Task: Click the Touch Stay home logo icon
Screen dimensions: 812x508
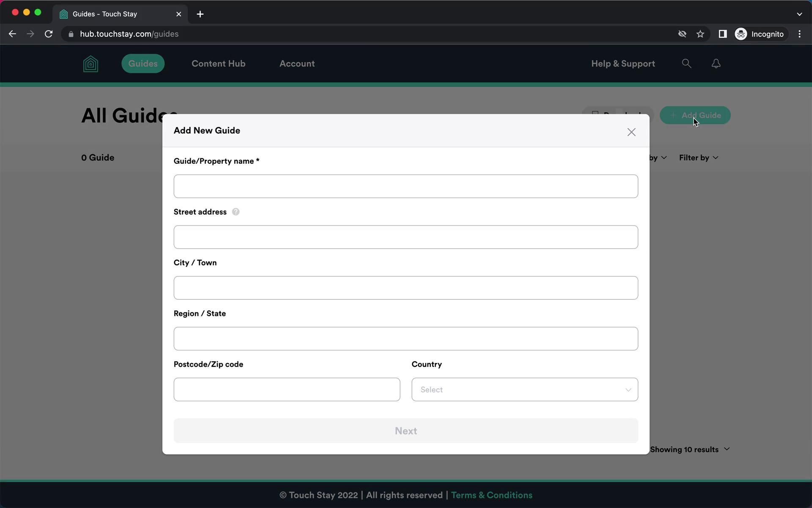Action: (x=91, y=64)
